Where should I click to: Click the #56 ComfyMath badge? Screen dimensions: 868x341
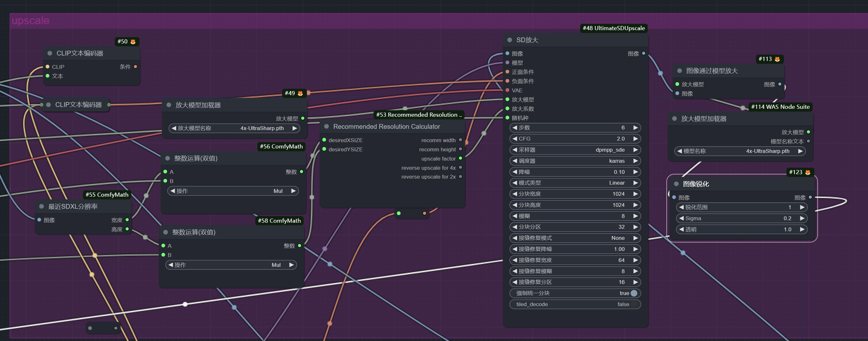click(x=281, y=147)
